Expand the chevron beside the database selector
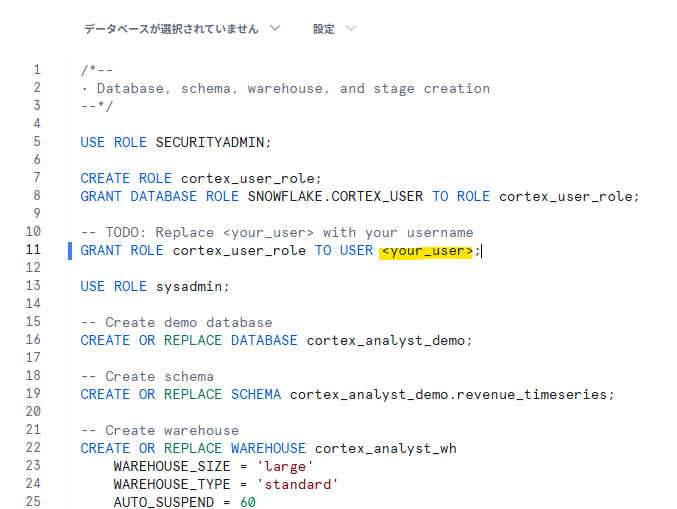The image size is (677, 509). pos(275,28)
